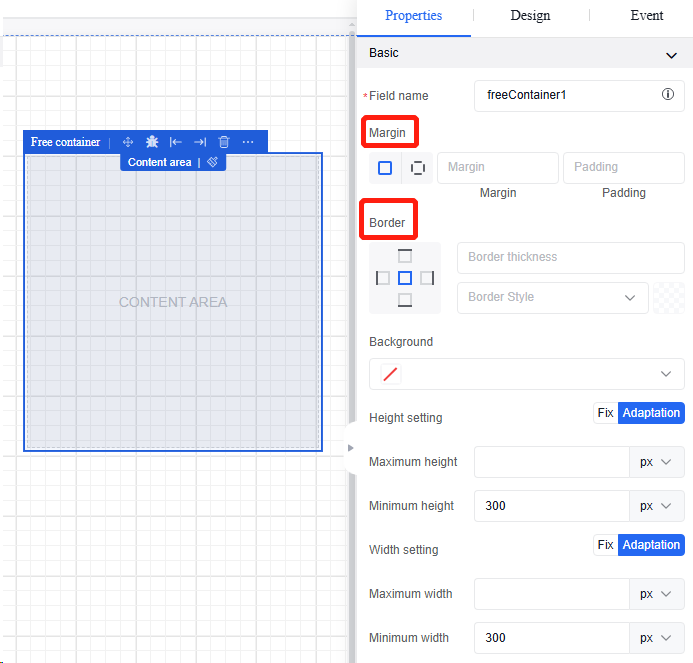Set Width setting to Fix
Screen dimensions: 693x663
(605, 545)
